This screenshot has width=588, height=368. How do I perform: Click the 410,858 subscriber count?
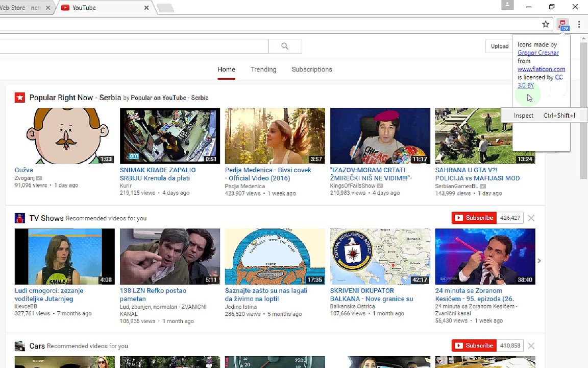tap(510, 346)
